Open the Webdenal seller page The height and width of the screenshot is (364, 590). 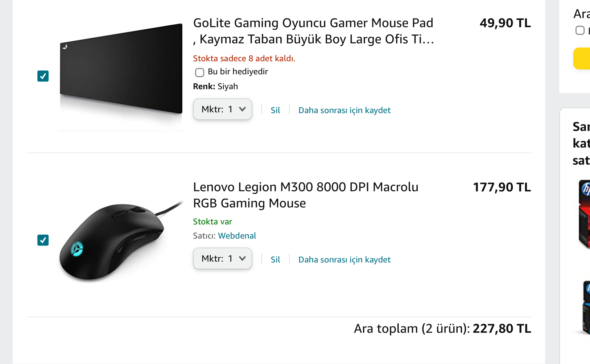point(237,236)
